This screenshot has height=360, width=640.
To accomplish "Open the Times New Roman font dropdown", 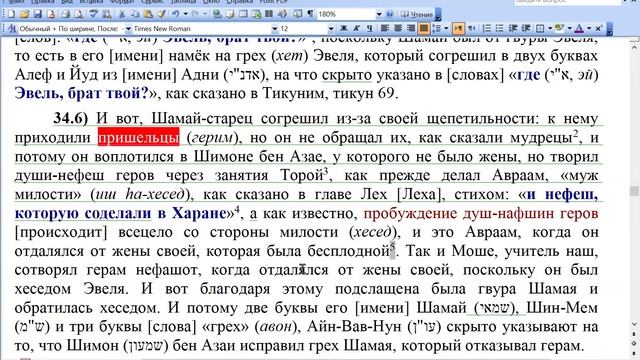I will (x=275, y=29).
